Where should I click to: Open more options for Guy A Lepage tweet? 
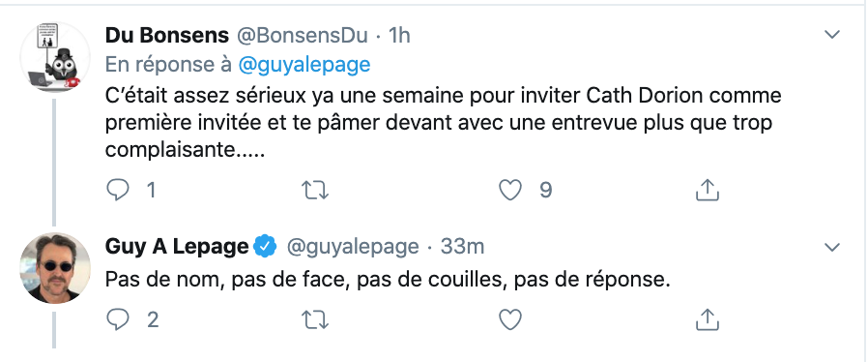832,247
